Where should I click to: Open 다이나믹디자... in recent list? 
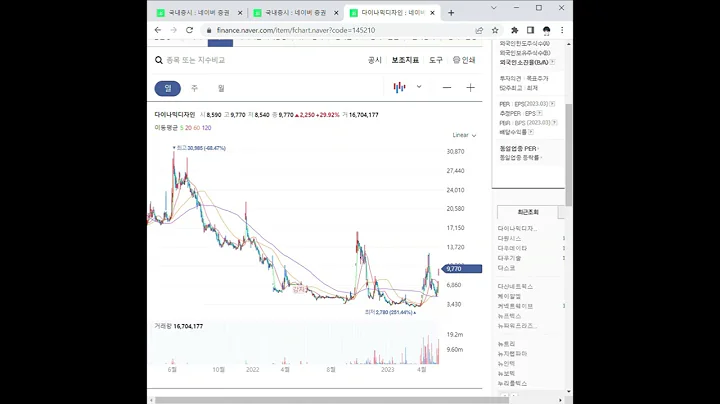[x=517, y=228]
